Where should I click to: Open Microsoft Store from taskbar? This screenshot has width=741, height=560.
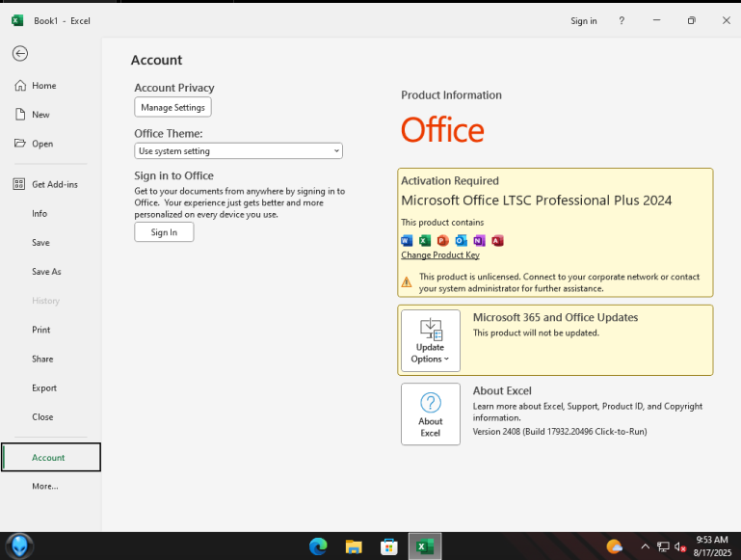[x=389, y=547]
